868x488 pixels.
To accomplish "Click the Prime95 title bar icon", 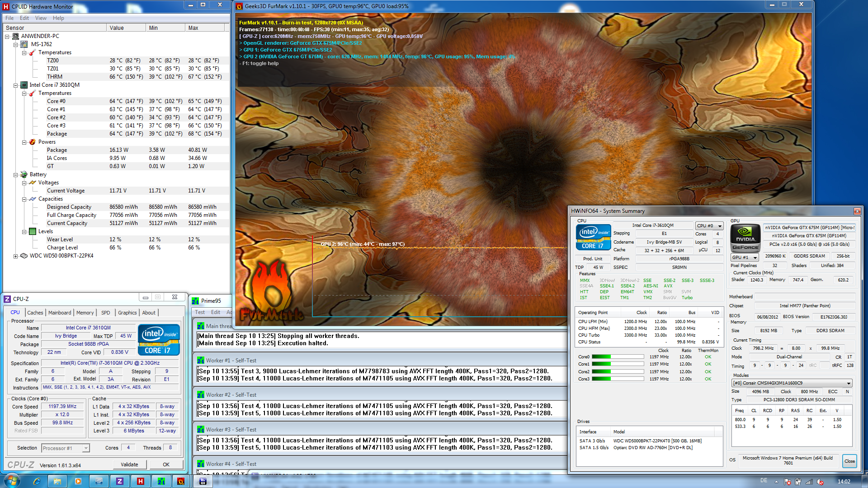I will tap(195, 301).
